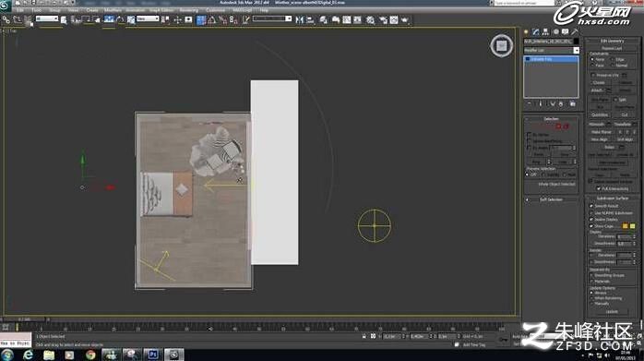
Task: Select the Move transform tool
Action: pos(109,19)
